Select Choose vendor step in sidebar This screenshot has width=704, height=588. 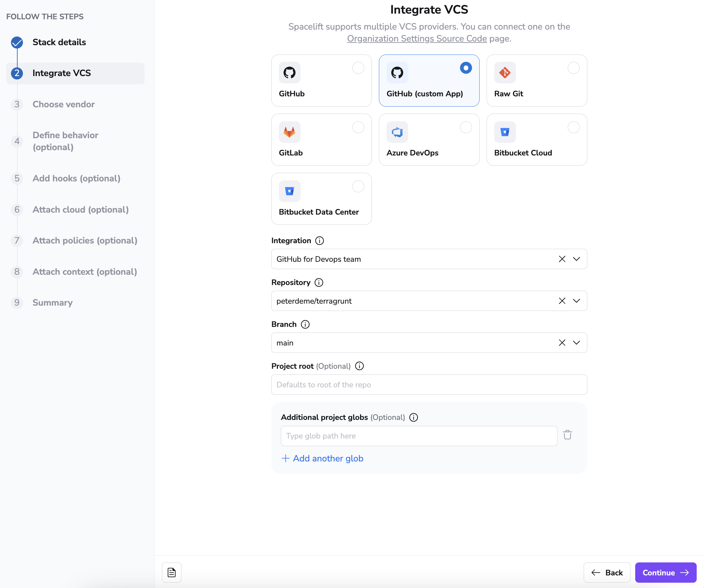pyautogui.click(x=63, y=104)
